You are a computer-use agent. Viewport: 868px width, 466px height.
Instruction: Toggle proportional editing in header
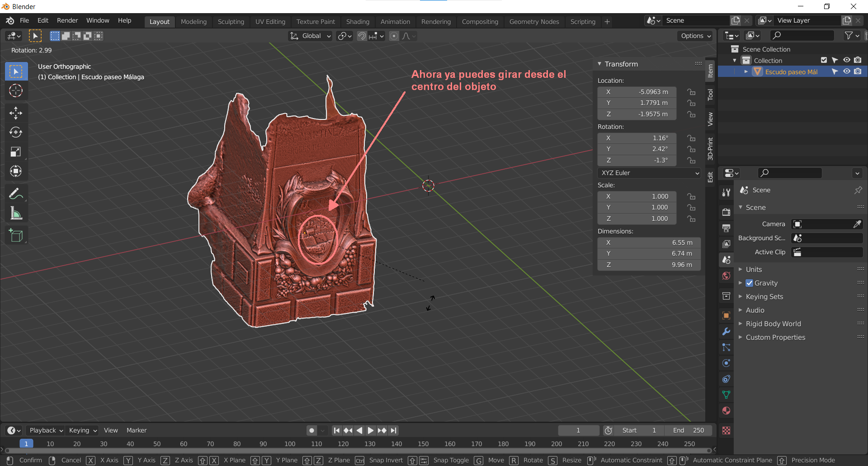point(394,36)
